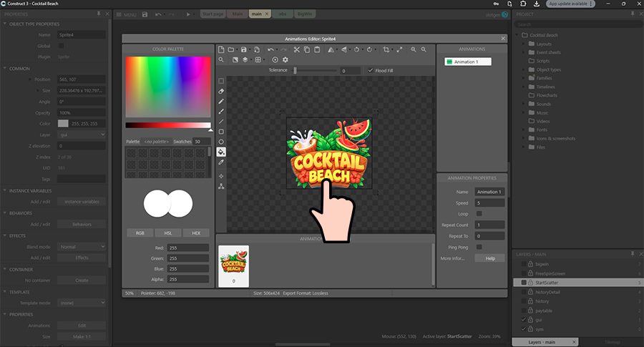Image resolution: width=644 pixels, height=347 pixels.
Task: Adjust the Tolerance slider
Action: (315, 70)
